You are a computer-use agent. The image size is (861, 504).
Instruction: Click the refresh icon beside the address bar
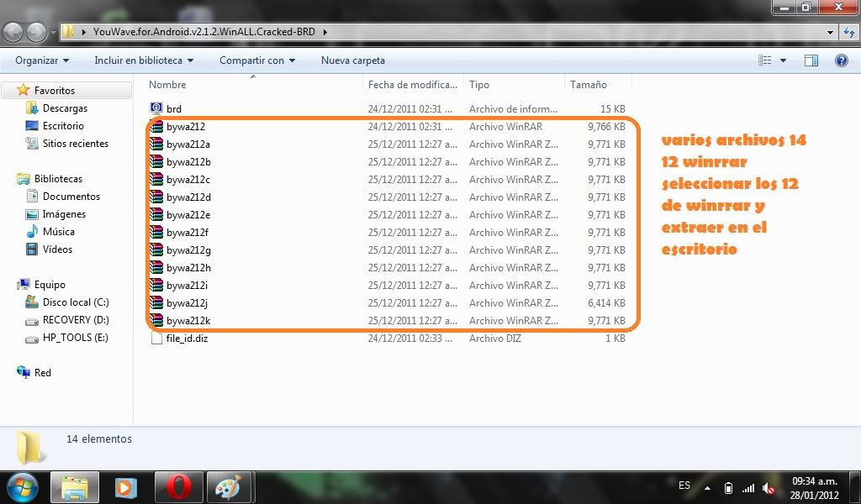tap(849, 33)
